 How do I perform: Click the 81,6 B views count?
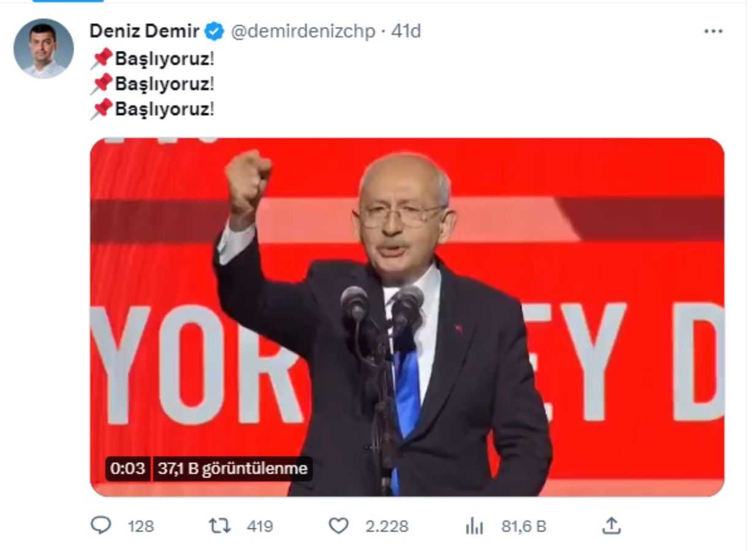click(x=523, y=526)
